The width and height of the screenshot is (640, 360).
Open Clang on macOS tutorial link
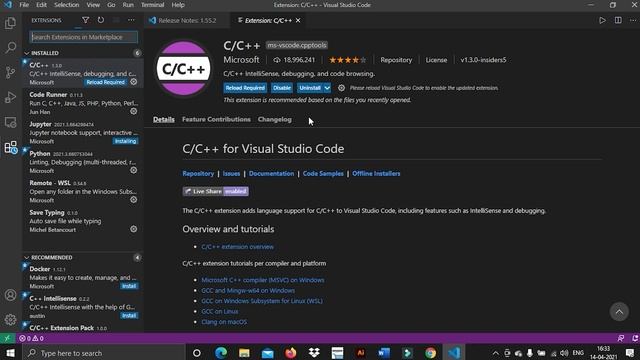[x=224, y=322]
